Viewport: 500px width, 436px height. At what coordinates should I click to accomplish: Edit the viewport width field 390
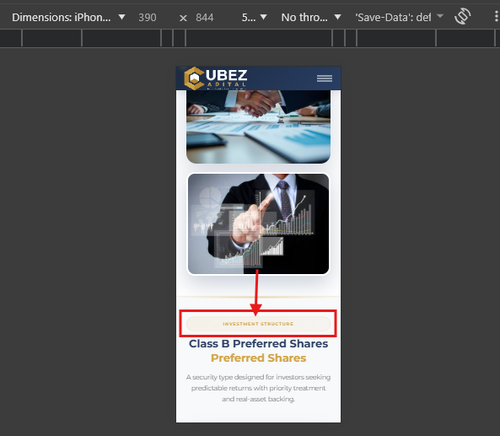pyautogui.click(x=147, y=17)
